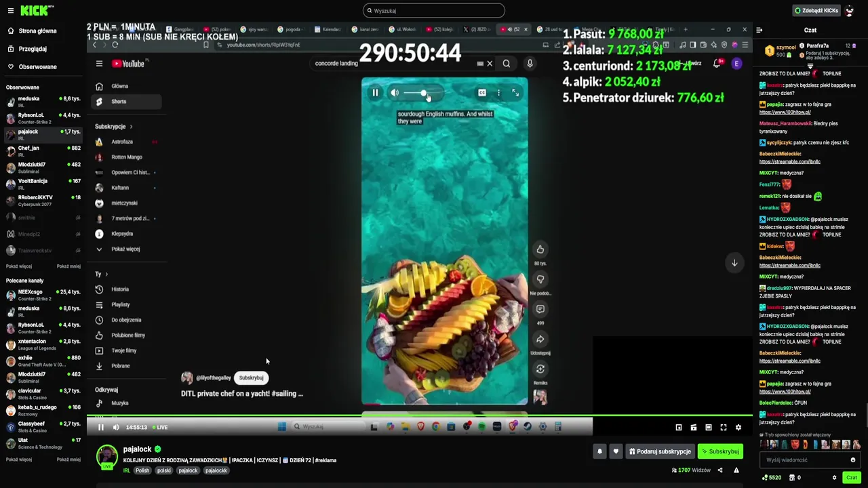This screenshot has width=868, height=488.
Task: Pause the Kick live stream
Action: pos(101,428)
